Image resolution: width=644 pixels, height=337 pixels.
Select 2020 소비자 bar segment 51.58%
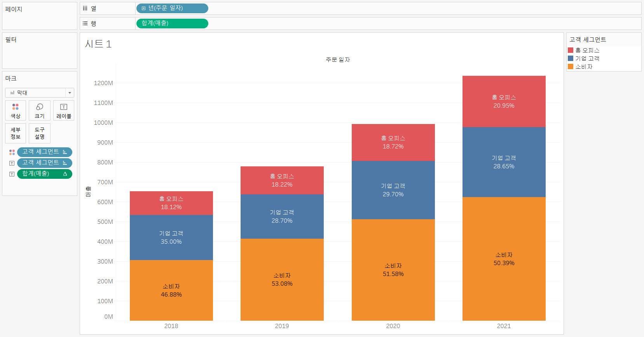tap(393, 270)
